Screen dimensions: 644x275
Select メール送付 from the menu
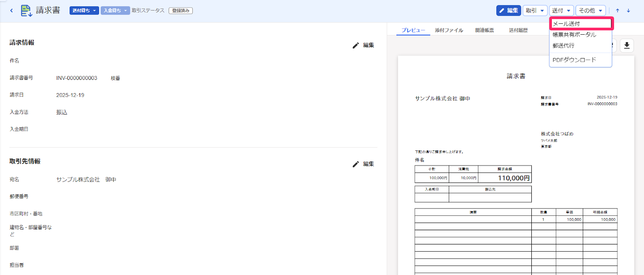tap(581, 24)
